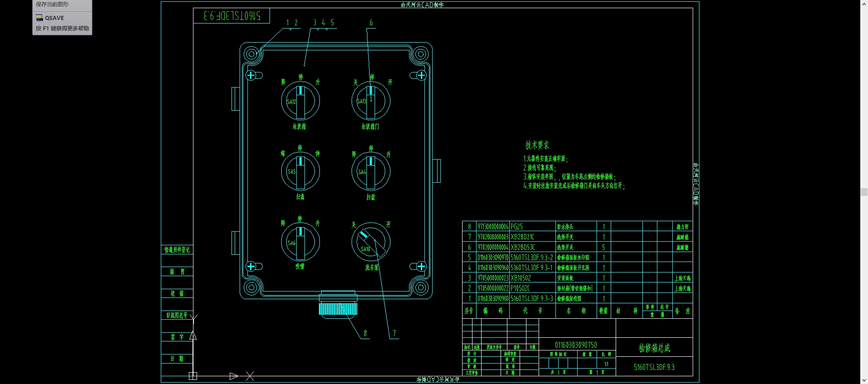Click part code XB10502

coord(521,278)
